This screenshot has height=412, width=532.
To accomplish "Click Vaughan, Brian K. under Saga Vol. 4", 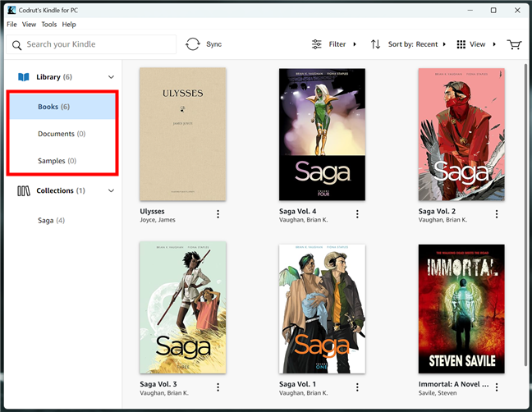I will (303, 220).
